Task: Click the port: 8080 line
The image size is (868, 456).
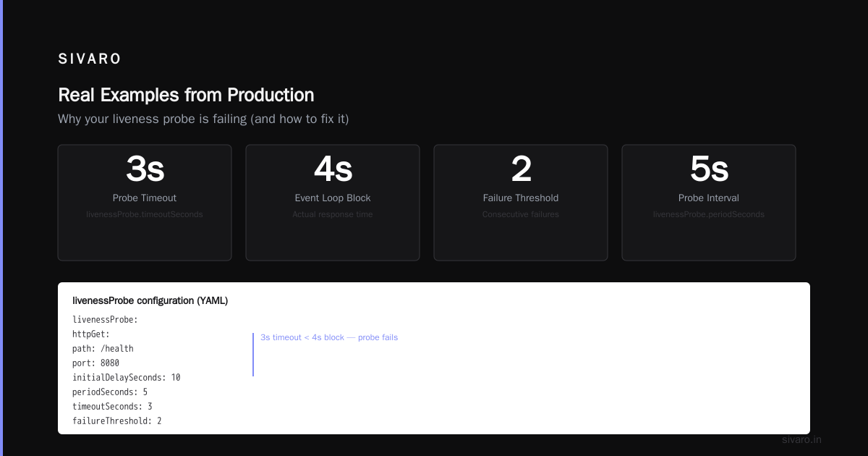Action: click(95, 363)
